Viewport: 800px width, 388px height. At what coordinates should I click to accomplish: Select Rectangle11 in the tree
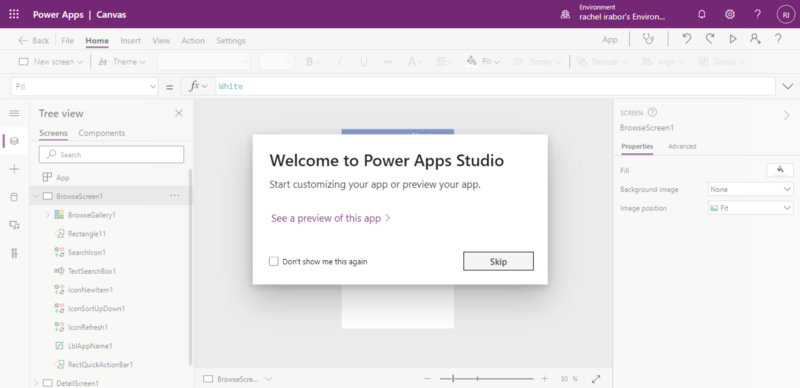[x=87, y=234]
